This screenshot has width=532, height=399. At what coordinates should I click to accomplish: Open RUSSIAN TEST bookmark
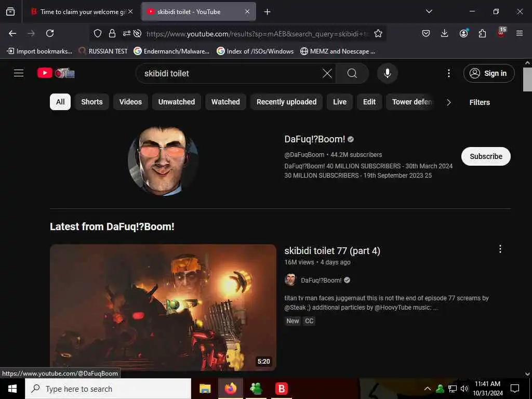pyautogui.click(x=103, y=51)
